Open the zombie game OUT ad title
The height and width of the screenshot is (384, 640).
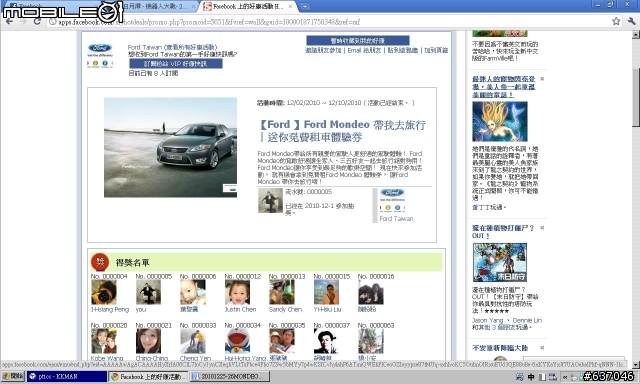click(x=503, y=232)
